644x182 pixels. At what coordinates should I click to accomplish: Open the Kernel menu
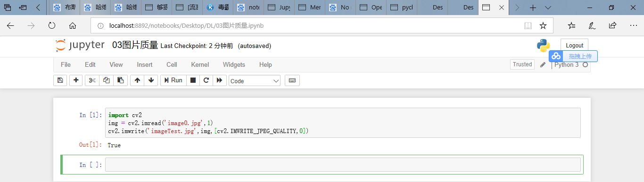click(x=200, y=64)
